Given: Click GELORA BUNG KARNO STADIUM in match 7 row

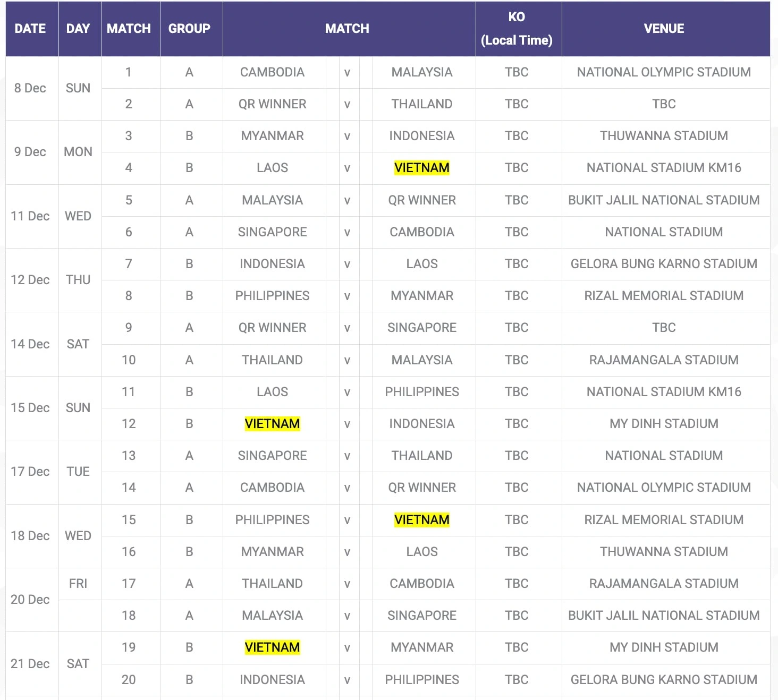Looking at the screenshot, I should click(x=664, y=264).
